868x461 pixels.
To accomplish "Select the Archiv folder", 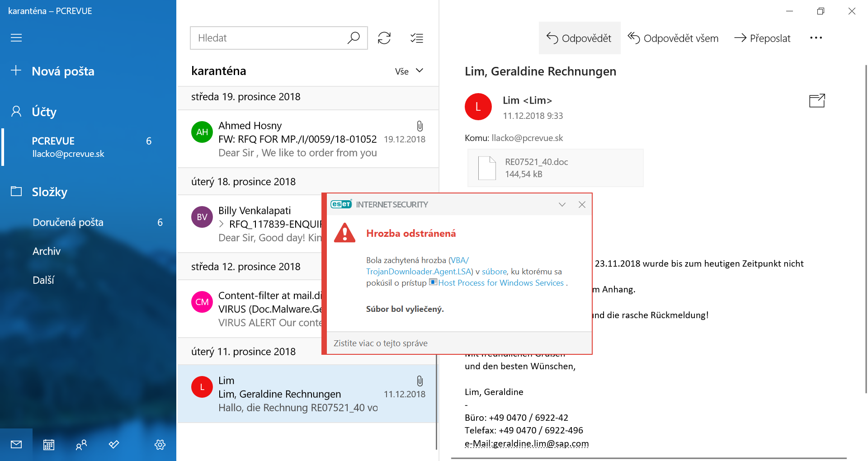I will pos(47,251).
